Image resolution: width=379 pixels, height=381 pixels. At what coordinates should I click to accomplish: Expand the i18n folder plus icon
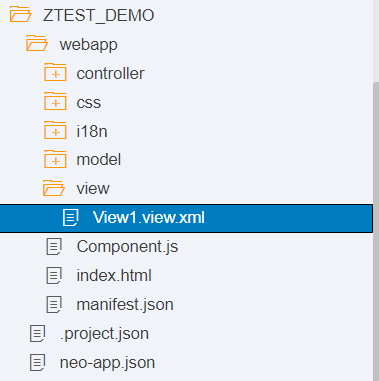coord(55,131)
